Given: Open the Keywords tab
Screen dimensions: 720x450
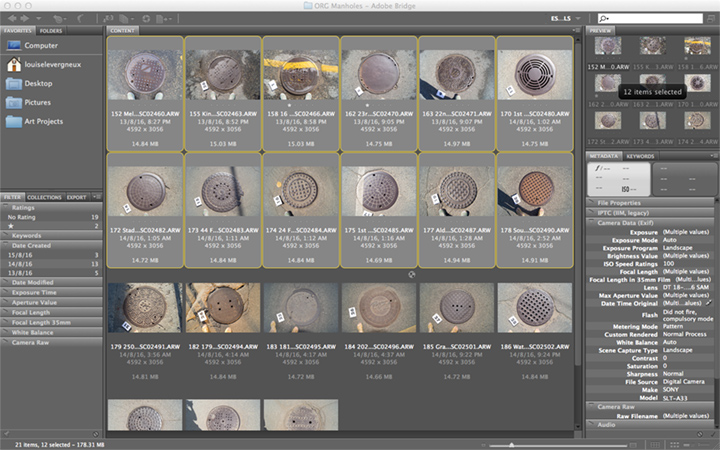Looking at the screenshot, I should pyautogui.click(x=640, y=156).
